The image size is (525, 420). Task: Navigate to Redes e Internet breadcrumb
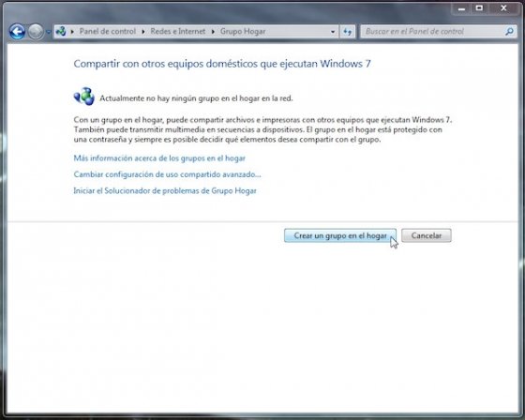[178, 32]
